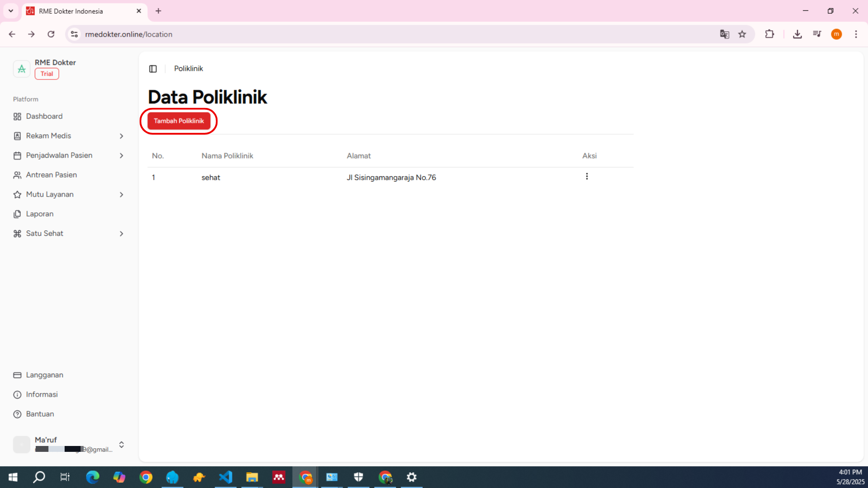Open the Ma'ruf account switcher
The image size is (868, 488).
121,445
